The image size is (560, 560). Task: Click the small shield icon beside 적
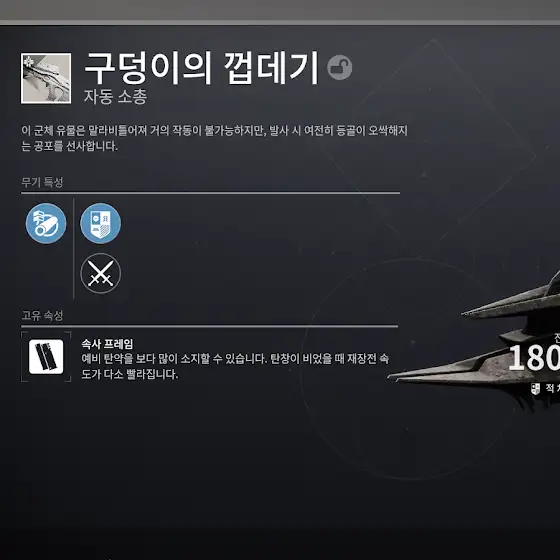coord(535,389)
